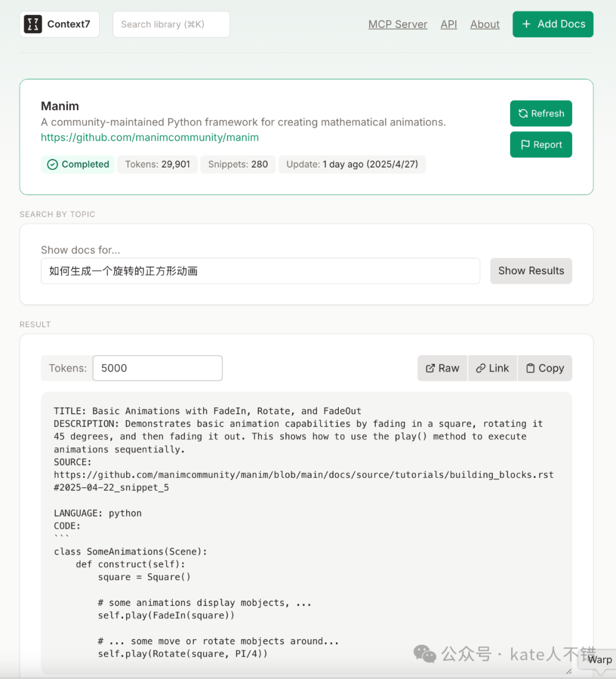The image size is (616, 679).
Task: Click the Refresh button
Action: point(541,113)
